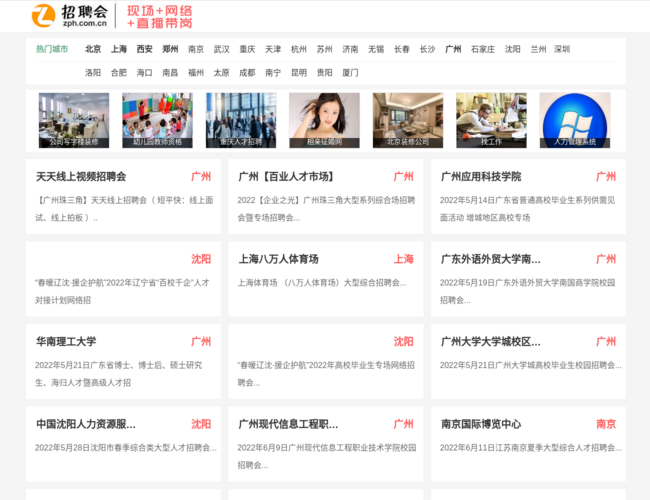Read 2022年5月14日广东省普通高校 description text
This screenshot has height=500, width=650.
527,209
